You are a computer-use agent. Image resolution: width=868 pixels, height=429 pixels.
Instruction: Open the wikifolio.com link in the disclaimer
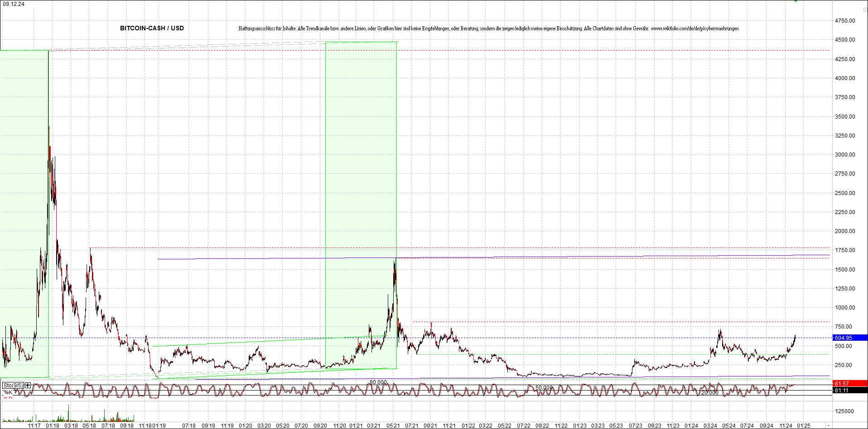pyautogui.click(x=695, y=29)
